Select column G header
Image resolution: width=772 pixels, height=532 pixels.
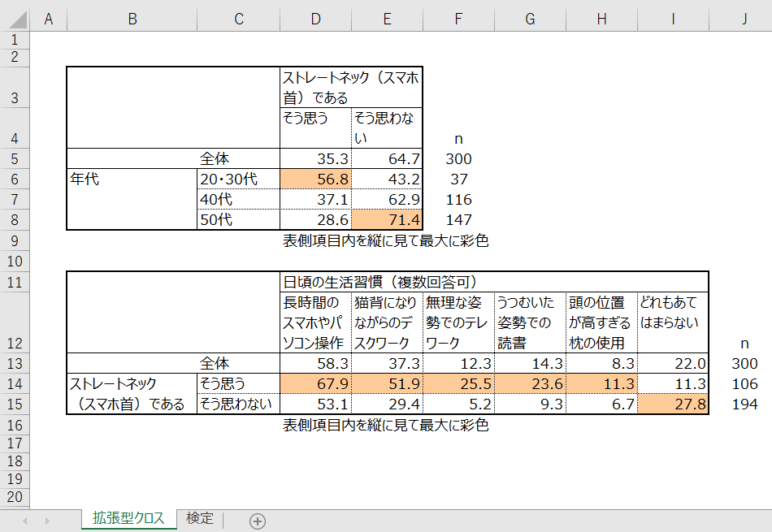(531, 19)
